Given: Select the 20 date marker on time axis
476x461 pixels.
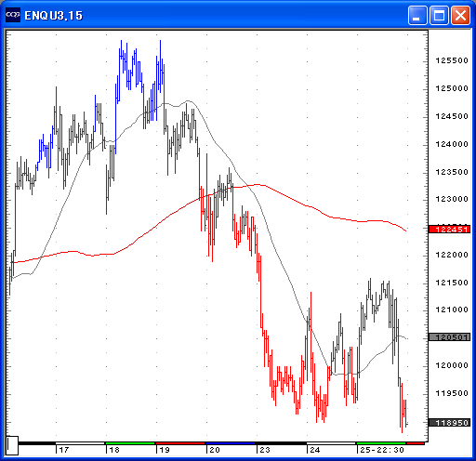Looking at the screenshot, I should tap(215, 450).
